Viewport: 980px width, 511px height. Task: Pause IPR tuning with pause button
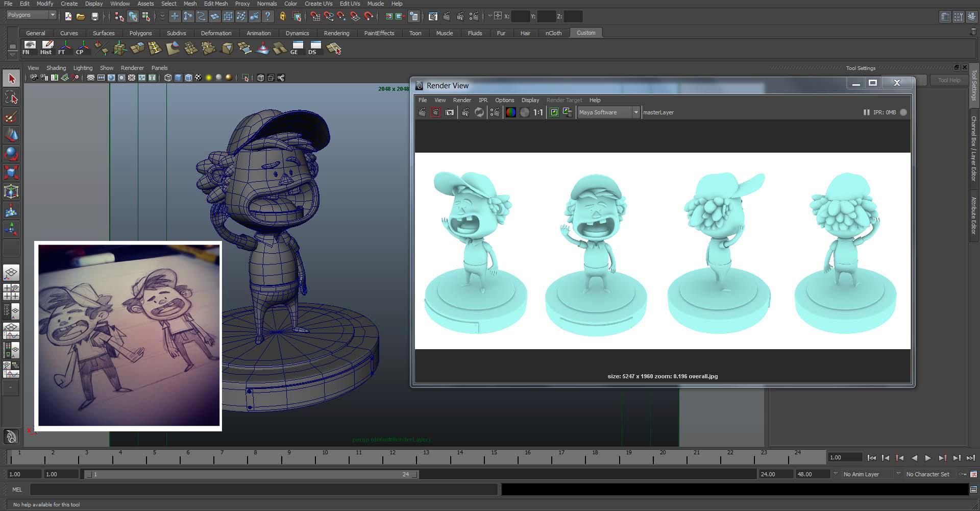tap(866, 112)
